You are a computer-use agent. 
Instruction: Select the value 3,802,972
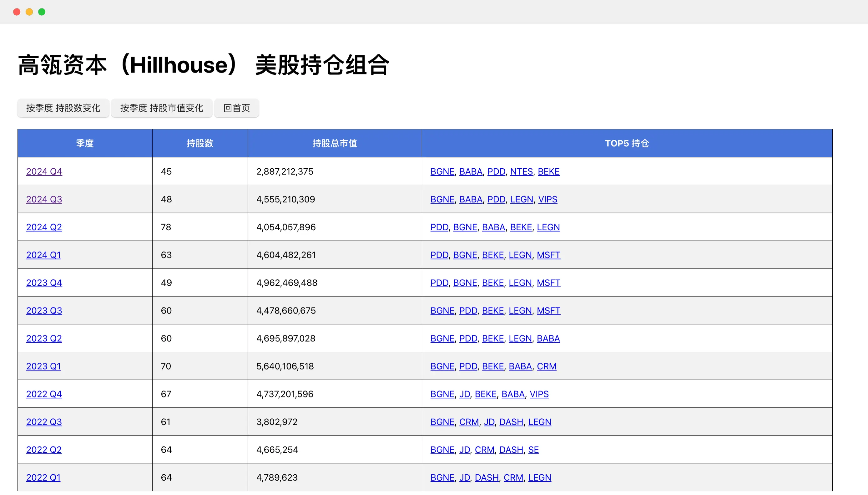[277, 422]
